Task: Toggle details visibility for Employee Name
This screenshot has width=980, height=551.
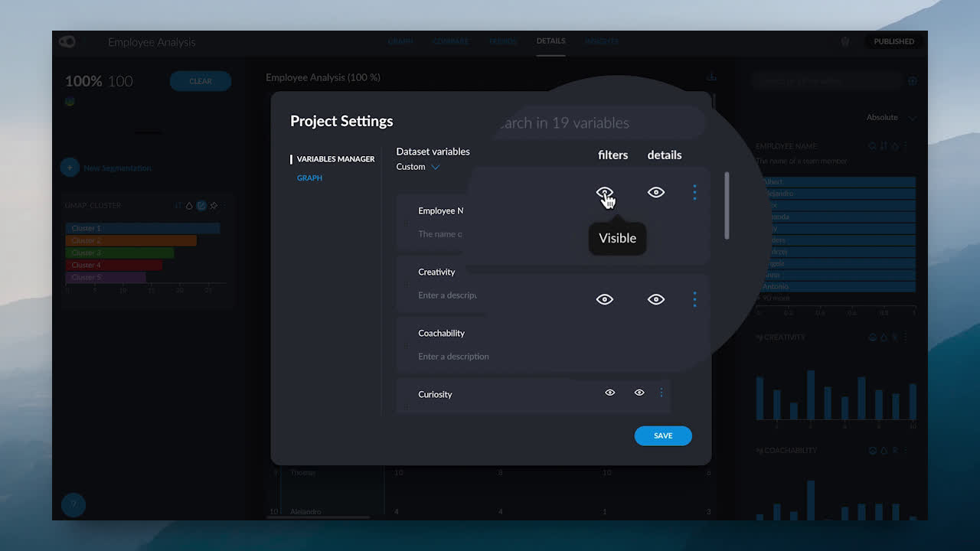Action: click(x=656, y=192)
